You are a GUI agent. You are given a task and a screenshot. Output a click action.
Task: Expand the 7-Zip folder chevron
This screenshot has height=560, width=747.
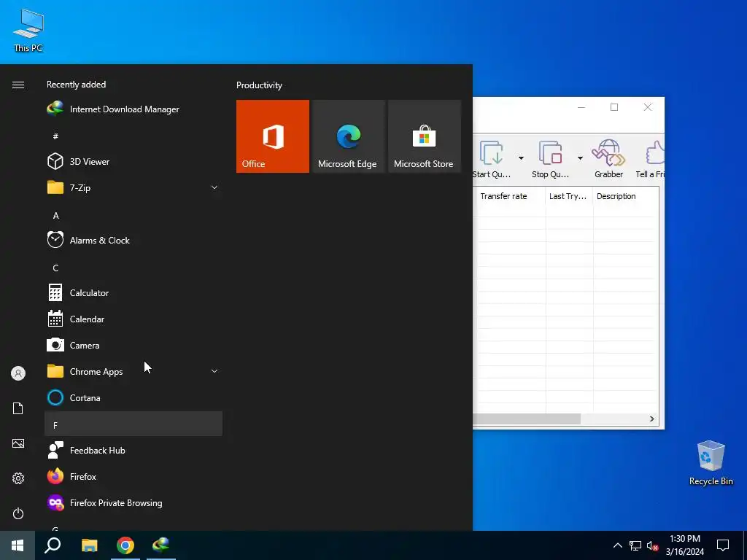click(214, 187)
